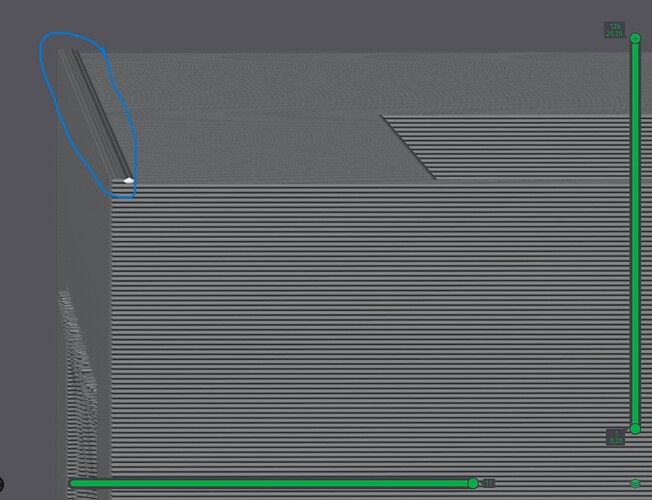
Task: Click inside the blue circled ridge on the model
Action: [x=96, y=116]
